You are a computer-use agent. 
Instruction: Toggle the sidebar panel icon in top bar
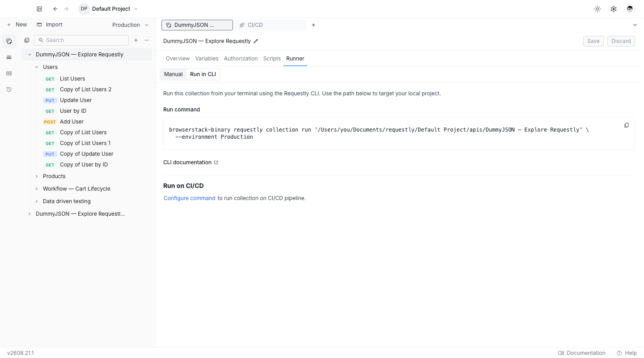39,9
